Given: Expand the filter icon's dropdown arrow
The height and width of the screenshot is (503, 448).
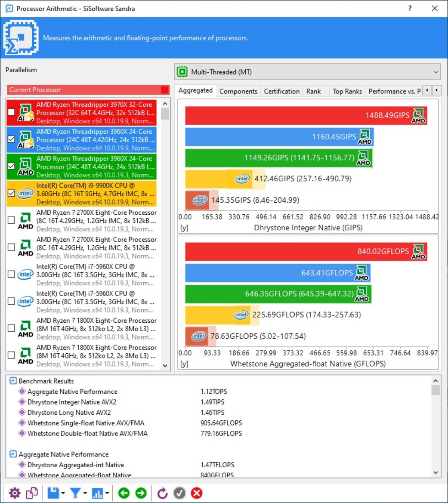Looking at the screenshot, I should pos(85,493).
